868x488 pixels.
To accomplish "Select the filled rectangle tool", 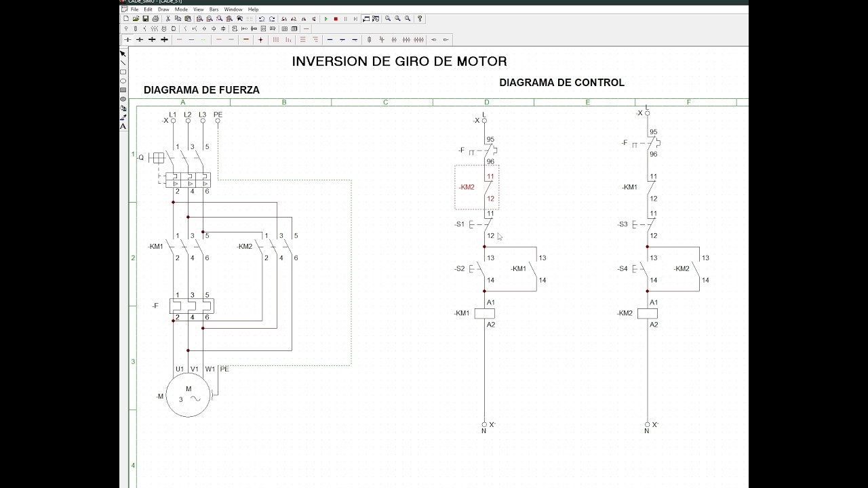I will point(123,90).
